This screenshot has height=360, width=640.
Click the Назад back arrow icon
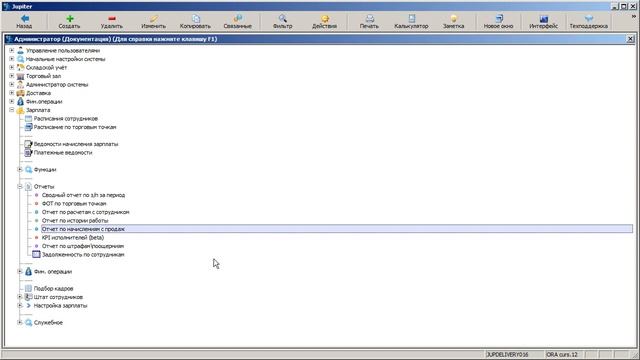tap(24, 18)
